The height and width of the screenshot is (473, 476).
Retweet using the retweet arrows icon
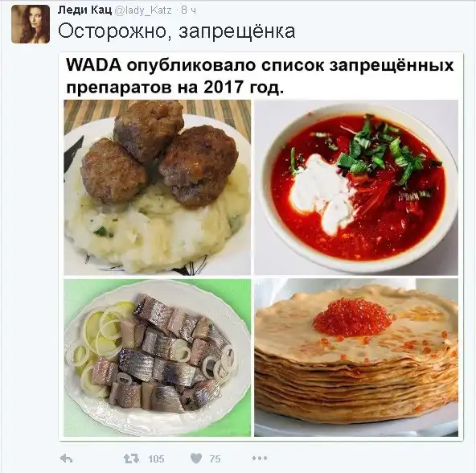click(x=132, y=458)
